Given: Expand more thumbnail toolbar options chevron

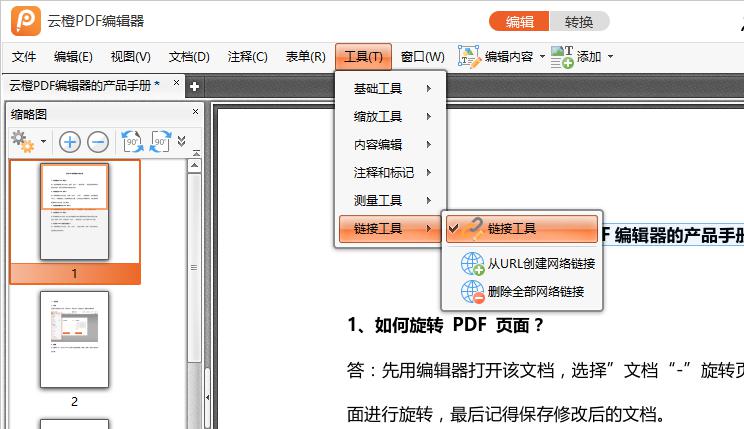Looking at the screenshot, I should tap(181, 141).
